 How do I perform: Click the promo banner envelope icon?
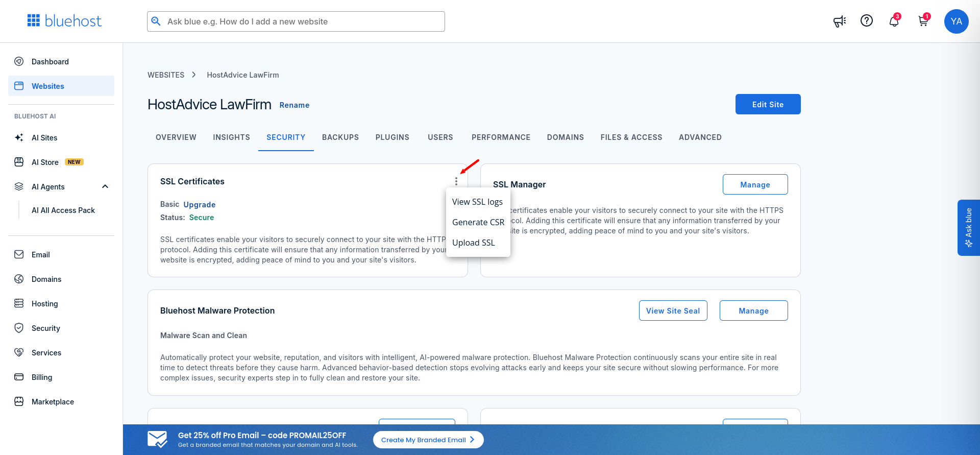coord(157,439)
